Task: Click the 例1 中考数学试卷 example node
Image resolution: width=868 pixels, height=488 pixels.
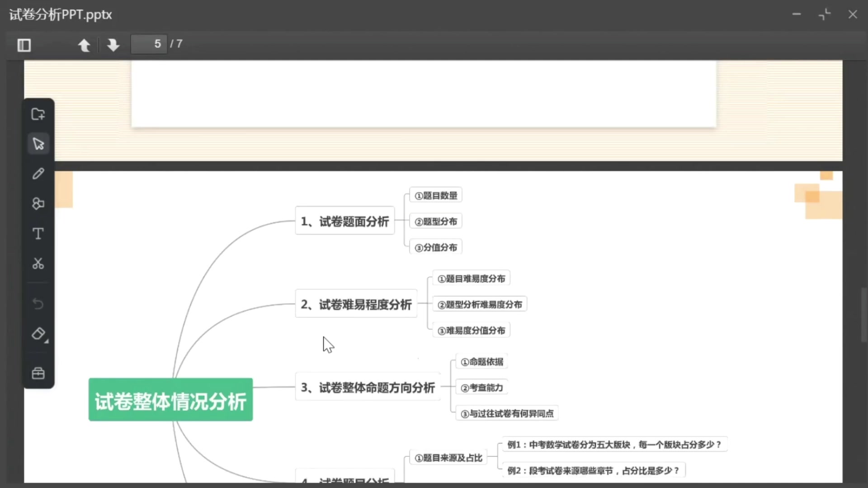Action: pyautogui.click(x=615, y=445)
